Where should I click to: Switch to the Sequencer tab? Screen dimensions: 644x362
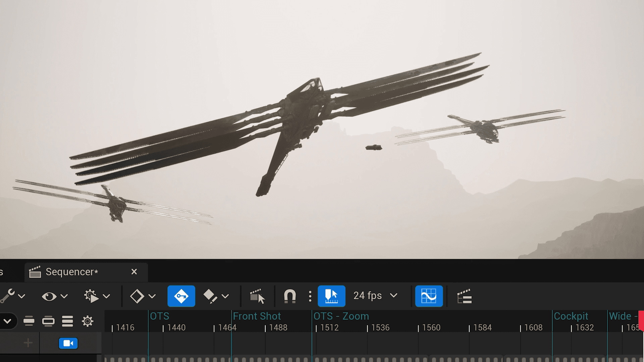click(x=71, y=272)
